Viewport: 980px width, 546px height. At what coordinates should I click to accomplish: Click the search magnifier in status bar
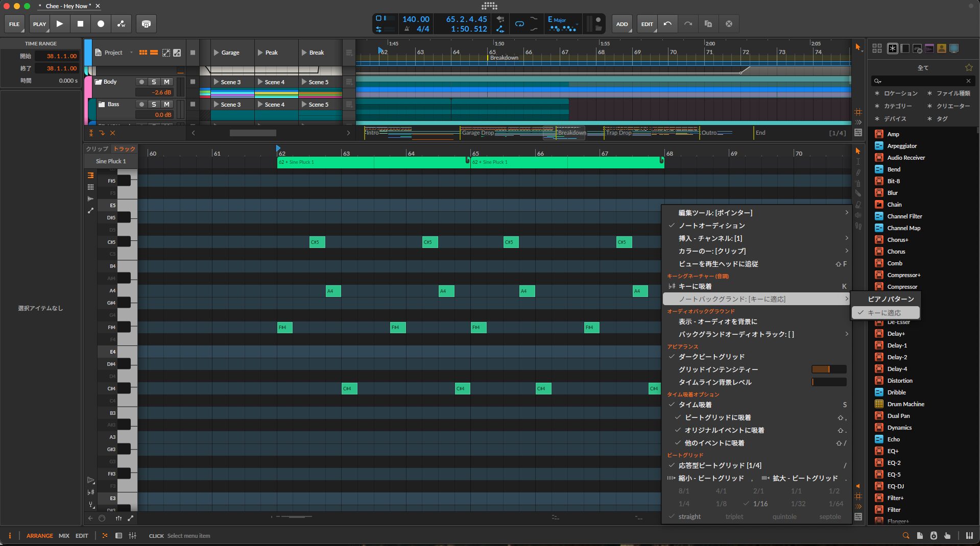pyautogui.click(x=905, y=536)
